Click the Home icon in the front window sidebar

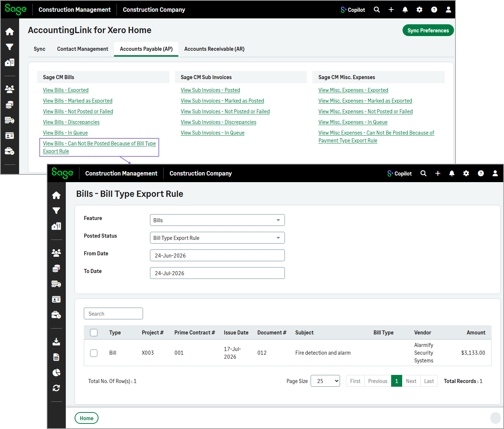pyautogui.click(x=56, y=195)
